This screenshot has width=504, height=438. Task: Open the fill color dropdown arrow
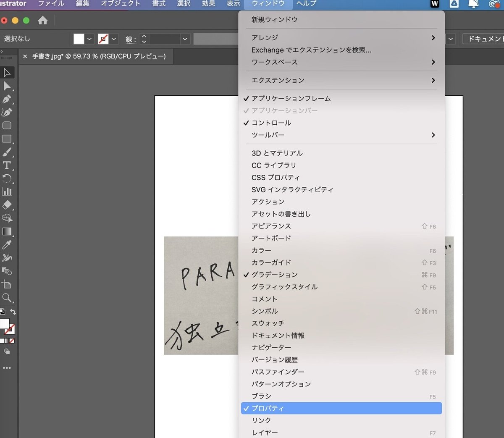(x=89, y=39)
